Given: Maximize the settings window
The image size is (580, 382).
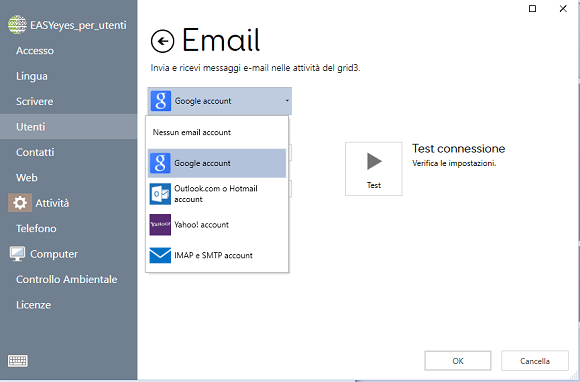Looking at the screenshot, I should (x=532, y=9).
